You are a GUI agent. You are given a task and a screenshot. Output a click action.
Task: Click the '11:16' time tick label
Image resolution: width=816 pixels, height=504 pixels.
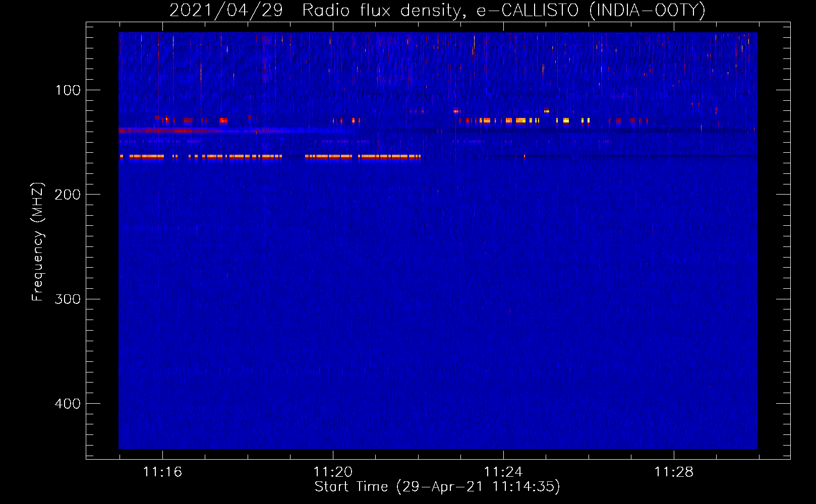pyautogui.click(x=162, y=472)
